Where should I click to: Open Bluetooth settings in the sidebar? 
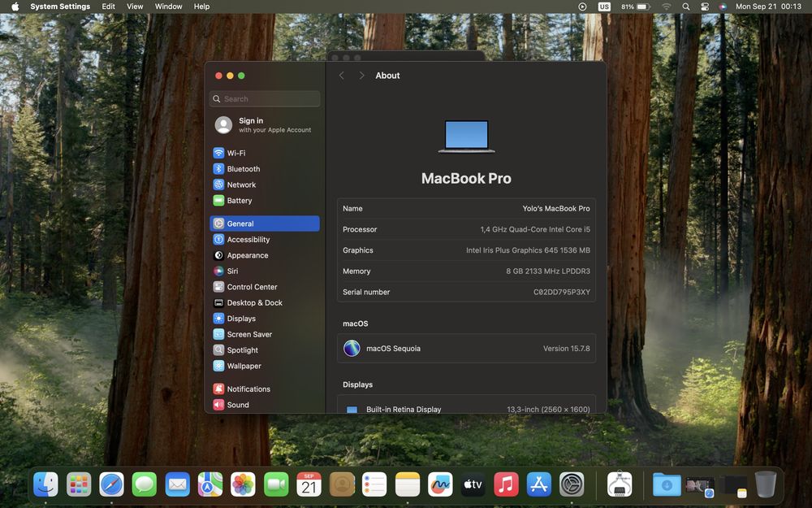(265, 169)
